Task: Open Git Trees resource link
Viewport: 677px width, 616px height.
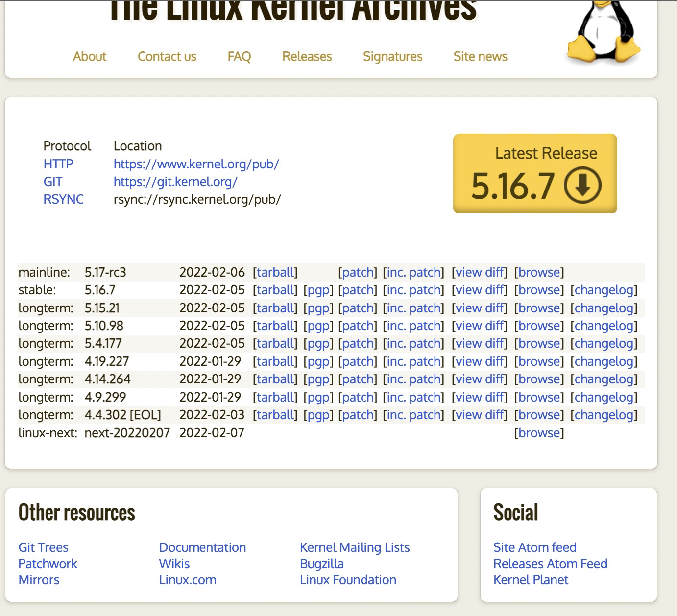Action: click(43, 547)
